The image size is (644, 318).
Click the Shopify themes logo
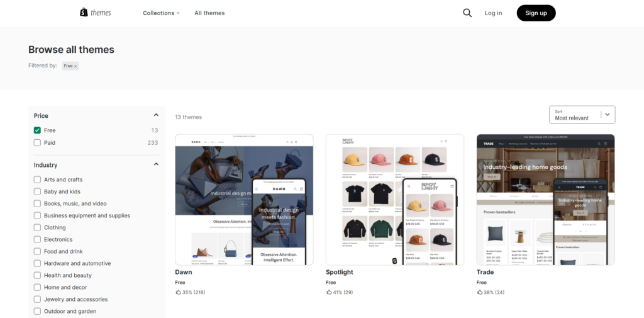click(96, 13)
